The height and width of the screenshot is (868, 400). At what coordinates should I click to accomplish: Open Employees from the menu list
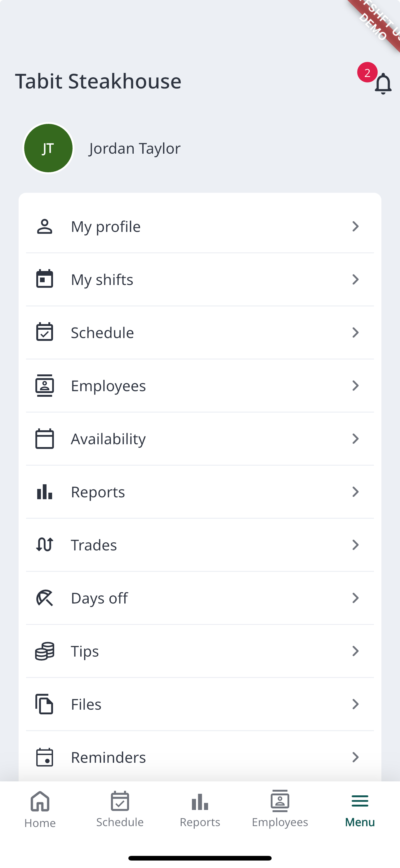pyautogui.click(x=109, y=386)
